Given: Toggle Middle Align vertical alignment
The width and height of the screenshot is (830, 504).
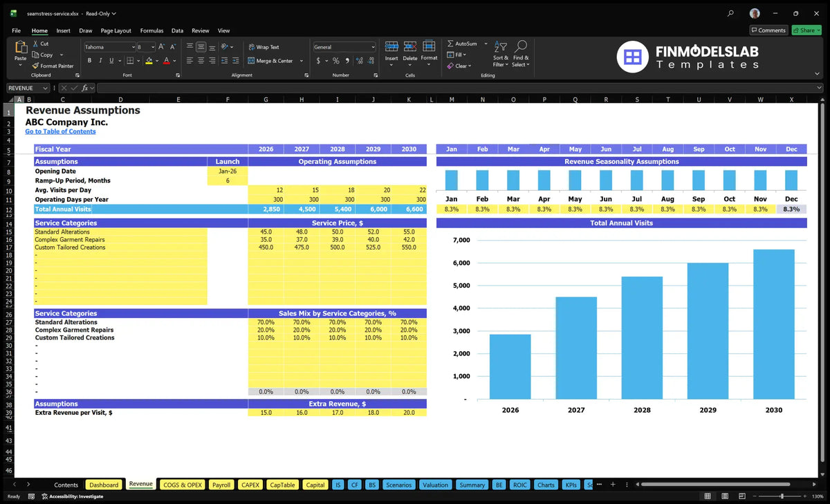Looking at the screenshot, I should pyautogui.click(x=201, y=47).
